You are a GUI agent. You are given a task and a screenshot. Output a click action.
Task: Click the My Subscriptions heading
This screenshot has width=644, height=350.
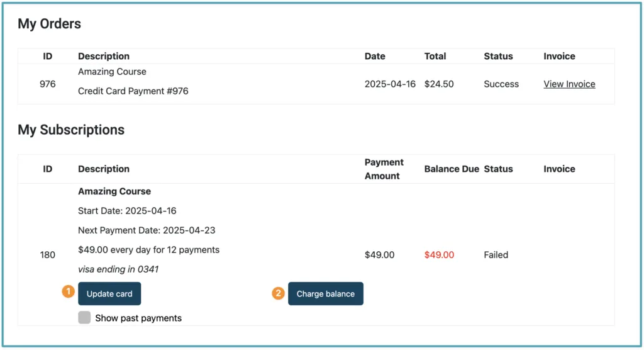click(71, 130)
